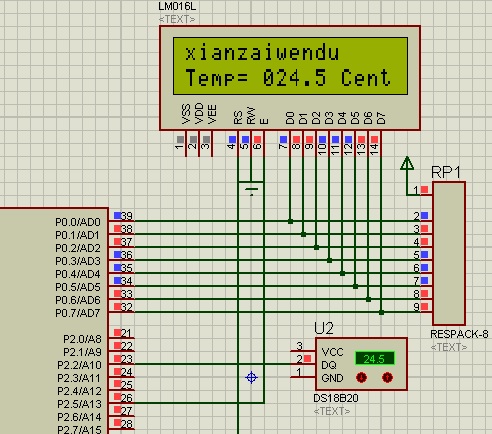Click the blue origin crosshair marker
This screenshot has width=492, height=434.
point(251,378)
